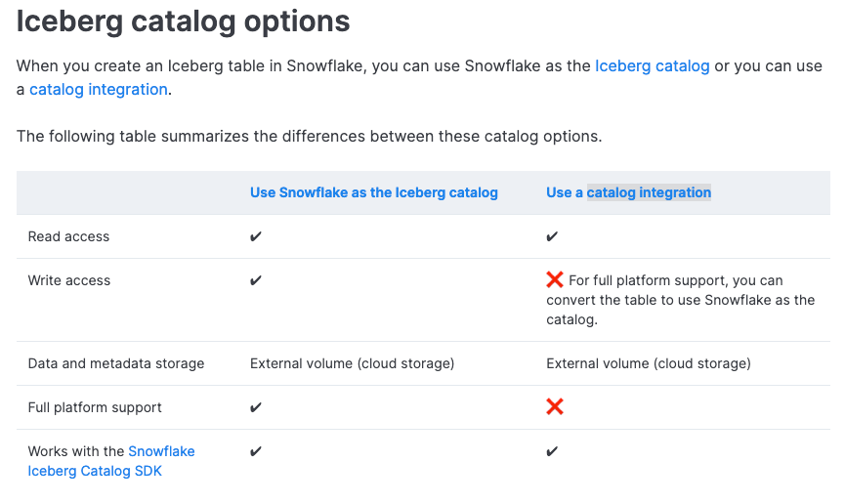Click the Full platform support row label
Screen dimensions: 845x504
pos(95,407)
